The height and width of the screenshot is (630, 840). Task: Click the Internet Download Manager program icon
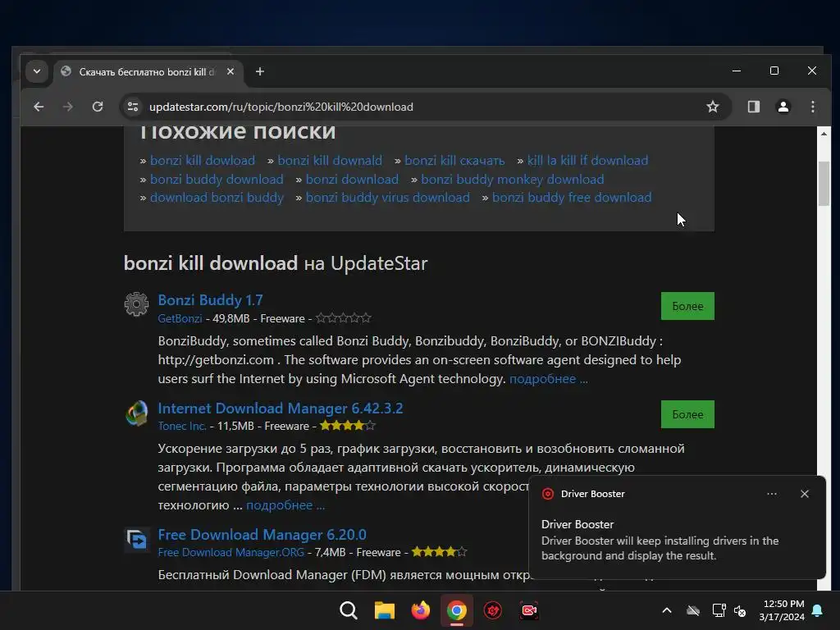click(137, 413)
